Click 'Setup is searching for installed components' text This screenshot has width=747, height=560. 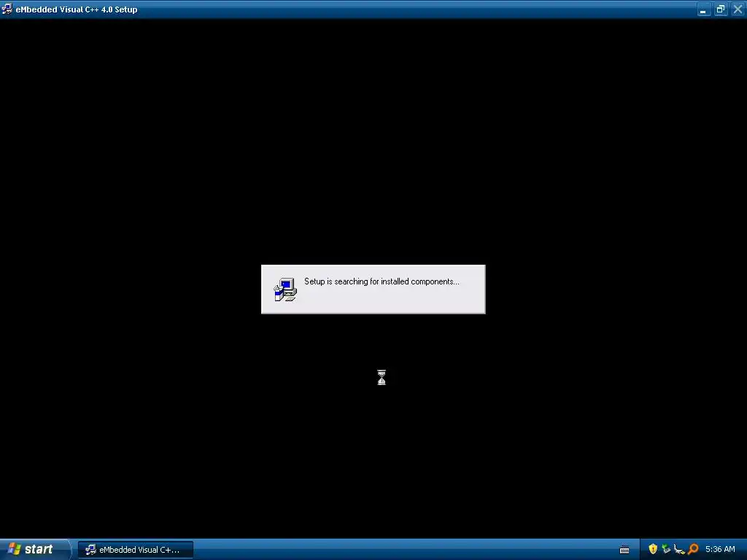pos(382,281)
